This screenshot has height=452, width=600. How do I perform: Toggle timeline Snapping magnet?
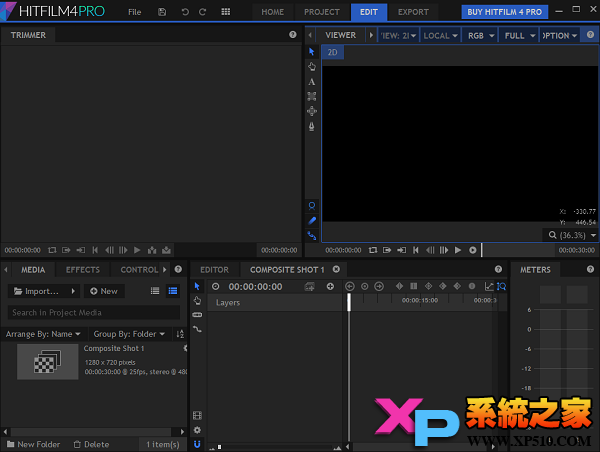[197, 444]
